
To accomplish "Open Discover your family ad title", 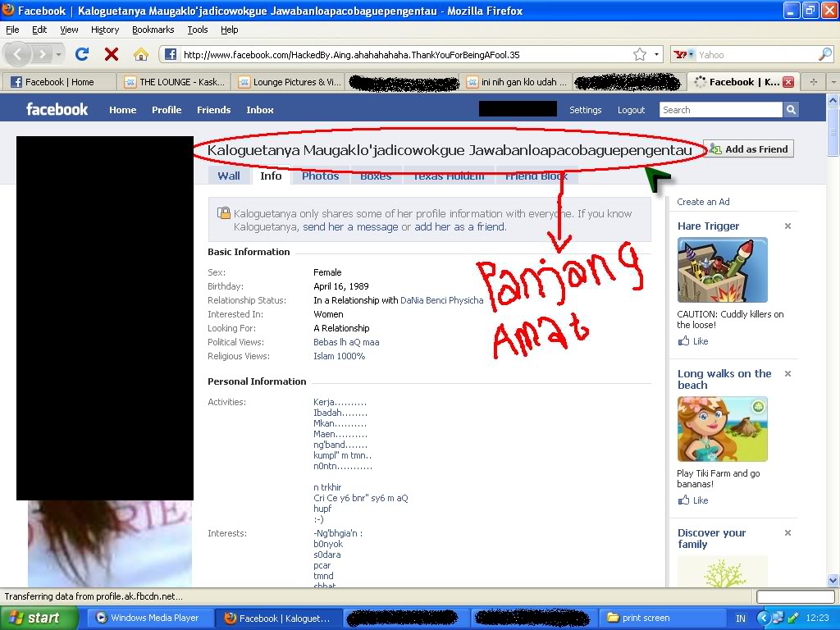I will (x=711, y=538).
